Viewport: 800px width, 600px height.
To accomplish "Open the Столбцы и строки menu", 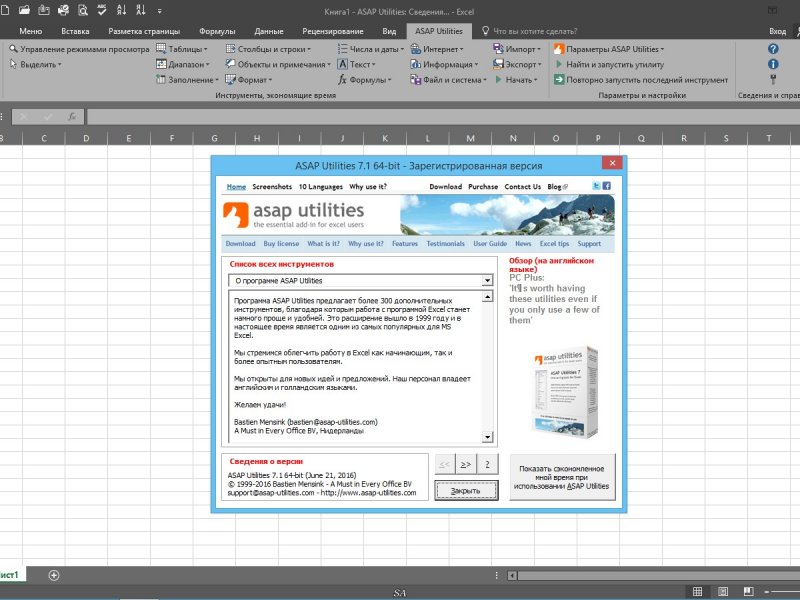I will 268,49.
